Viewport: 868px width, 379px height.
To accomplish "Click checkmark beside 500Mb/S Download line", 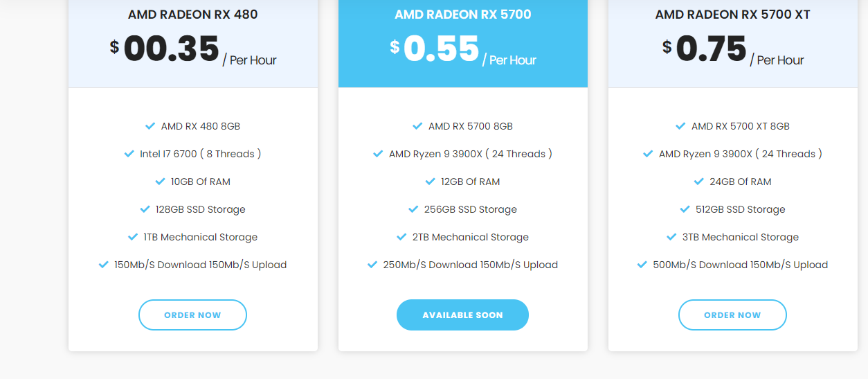I will 642,265.
